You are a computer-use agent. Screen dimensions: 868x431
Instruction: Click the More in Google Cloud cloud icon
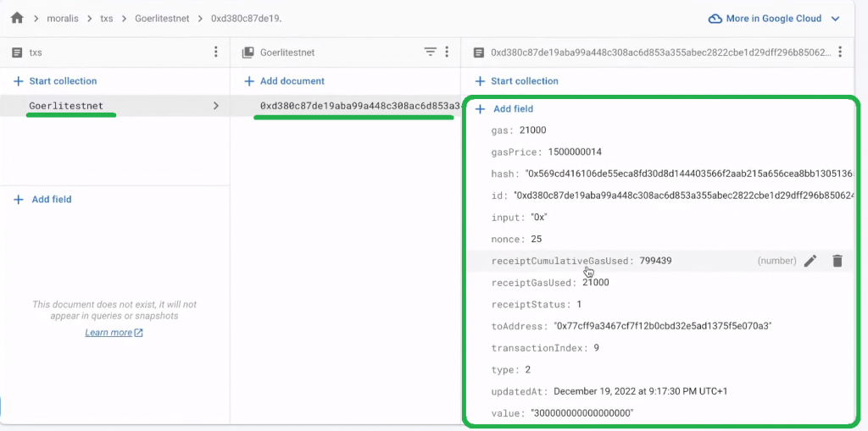point(715,19)
